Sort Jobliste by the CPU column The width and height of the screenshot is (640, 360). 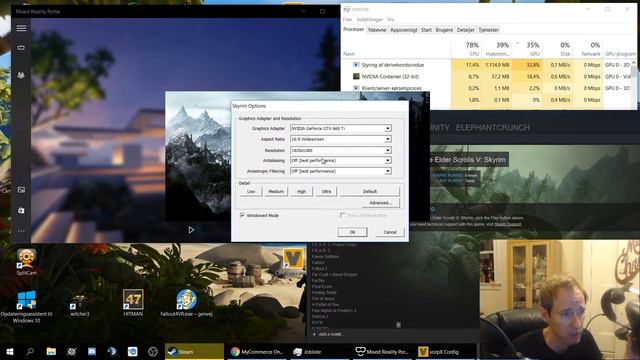click(466, 49)
